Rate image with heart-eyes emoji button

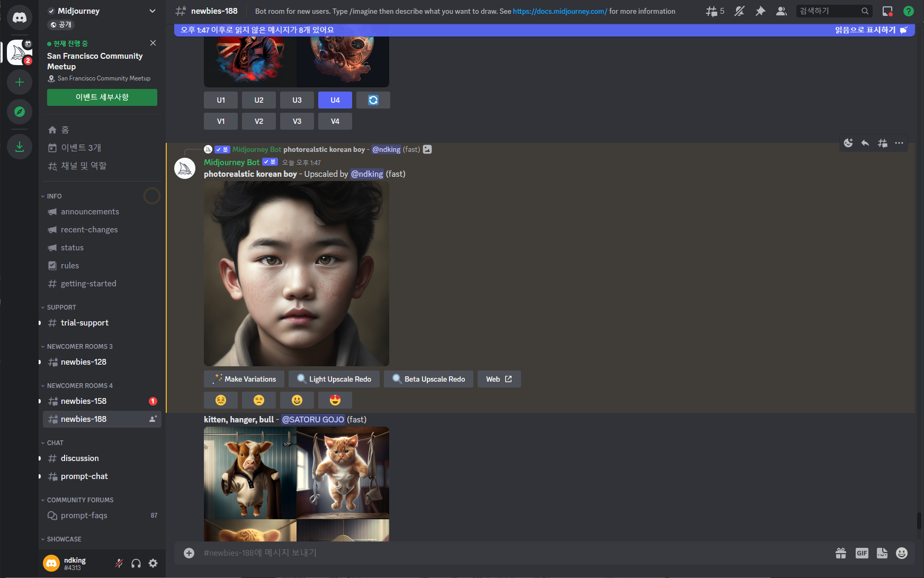[335, 400]
